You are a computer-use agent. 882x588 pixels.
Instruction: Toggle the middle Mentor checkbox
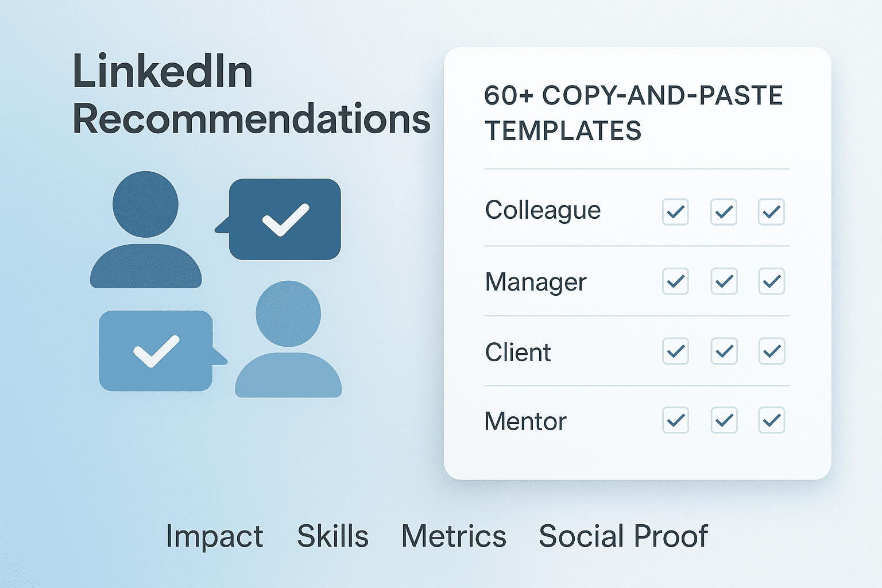[x=724, y=420]
